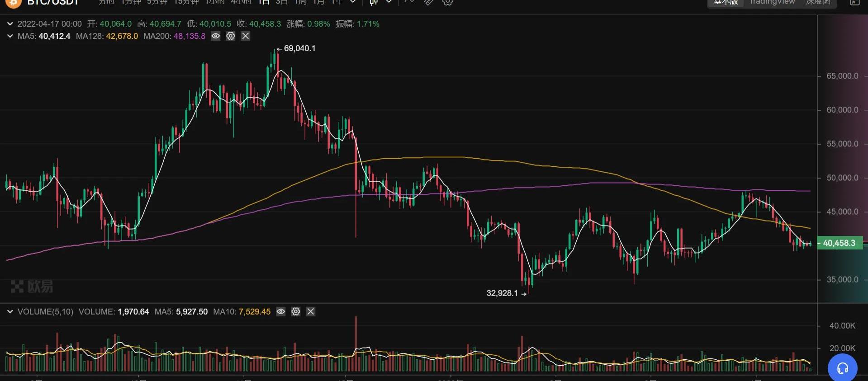868x381 pixels.
Task: Open the pop-out chart icon at top right
Action: point(854,2)
